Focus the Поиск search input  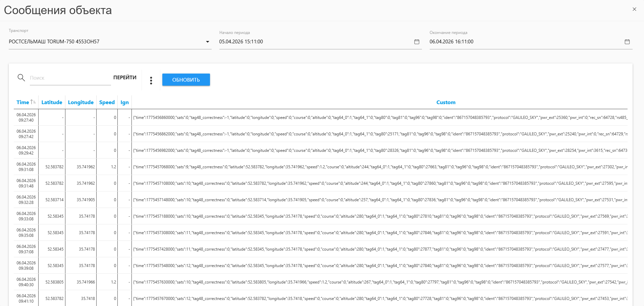pyautogui.click(x=70, y=78)
